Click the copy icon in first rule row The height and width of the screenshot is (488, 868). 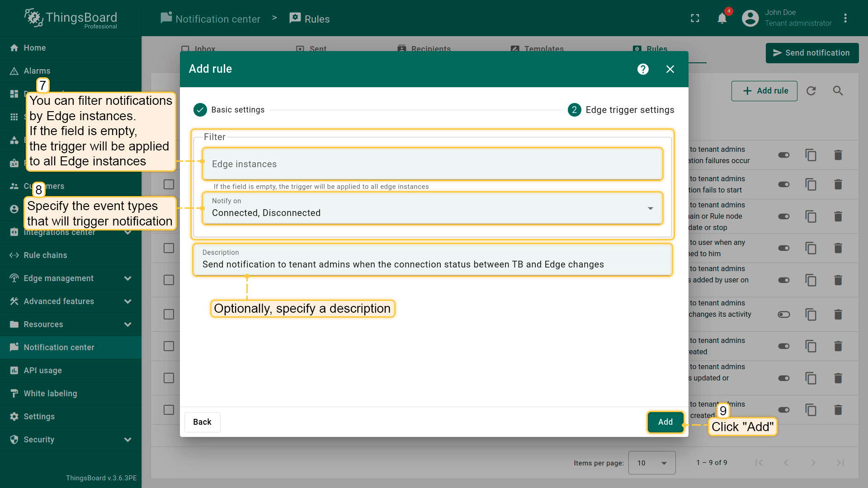(811, 155)
